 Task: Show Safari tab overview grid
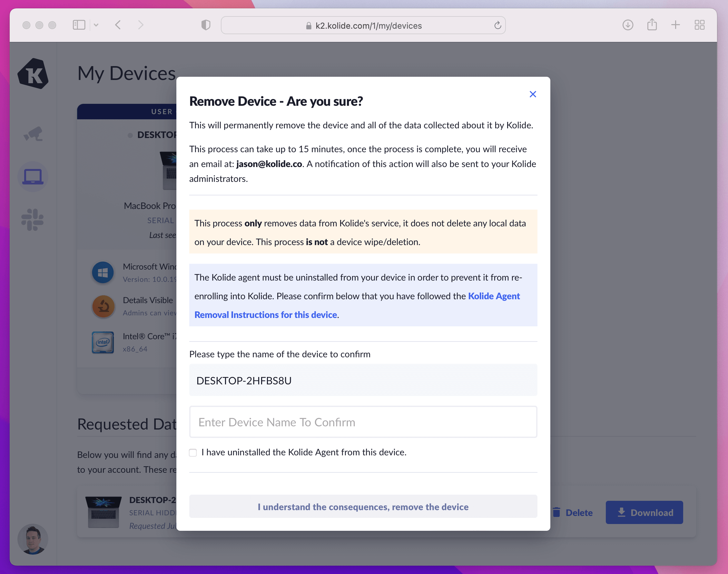699,25
